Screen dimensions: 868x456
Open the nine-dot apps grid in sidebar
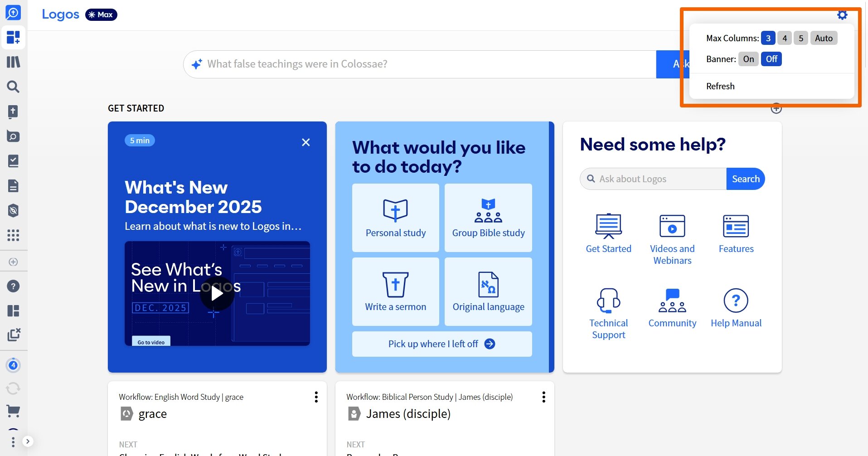[x=13, y=235]
